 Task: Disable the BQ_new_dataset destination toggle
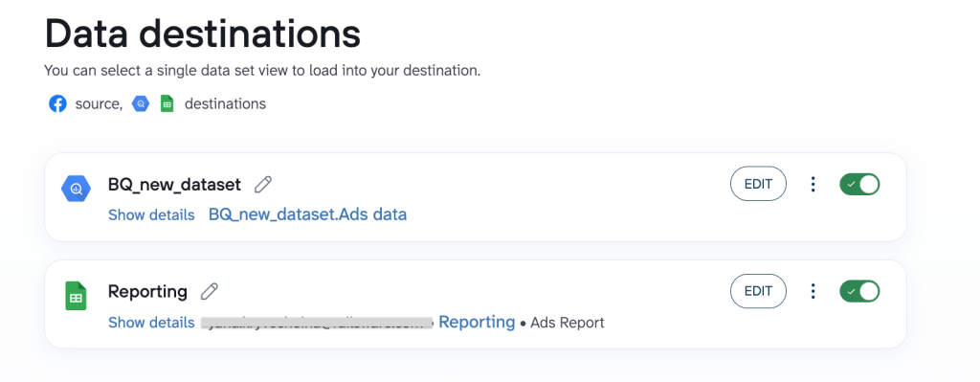coord(859,184)
